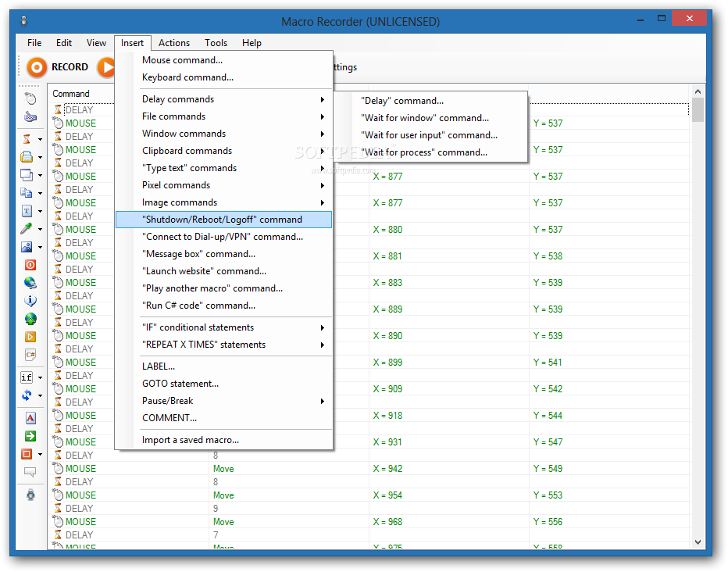Click the speech bubble comment sidebar icon
This screenshot has width=728, height=572.
pos(30,472)
